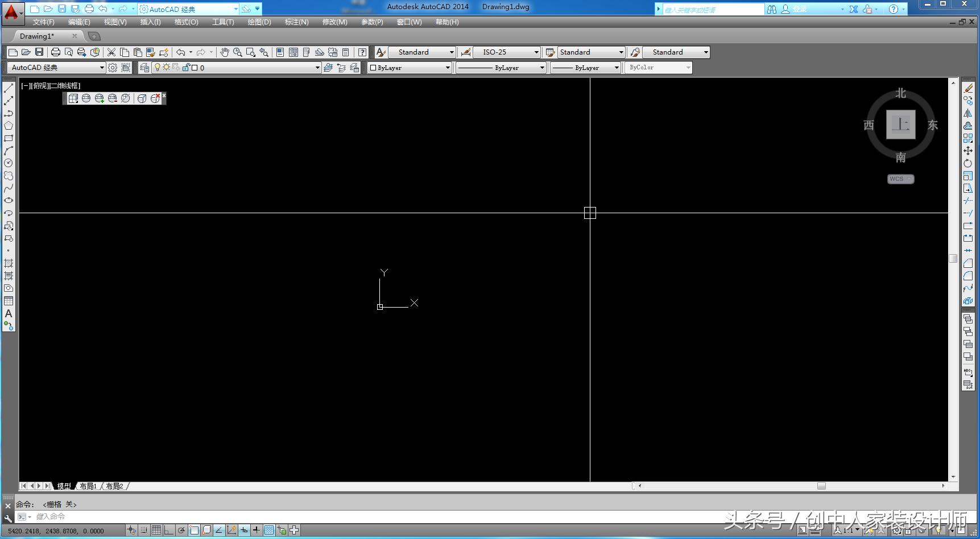Select the Erase tool in modify toolbar
The height and width of the screenshot is (539, 980).
[x=967, y=88]
